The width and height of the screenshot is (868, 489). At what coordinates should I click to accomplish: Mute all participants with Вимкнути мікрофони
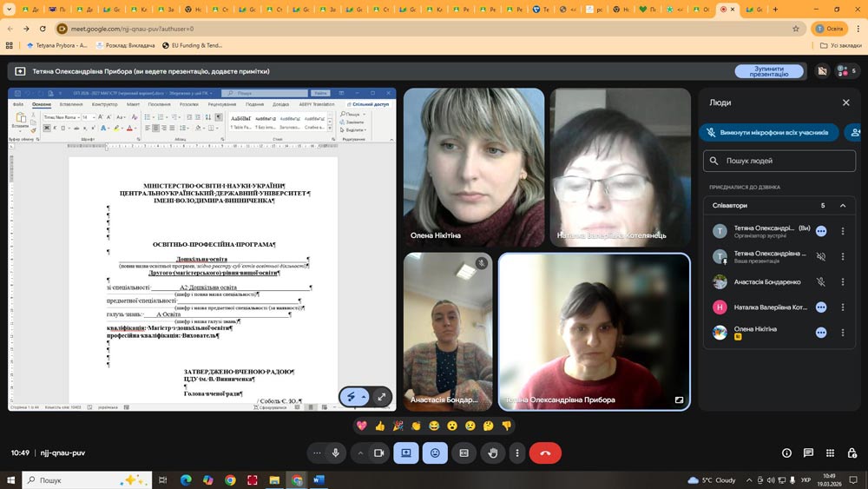769,133
